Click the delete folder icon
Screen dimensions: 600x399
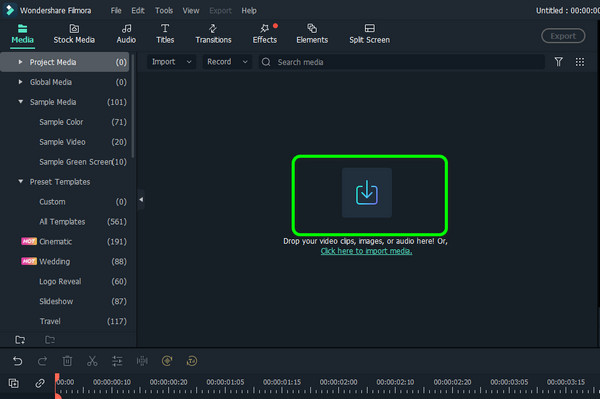coord(50,340)
